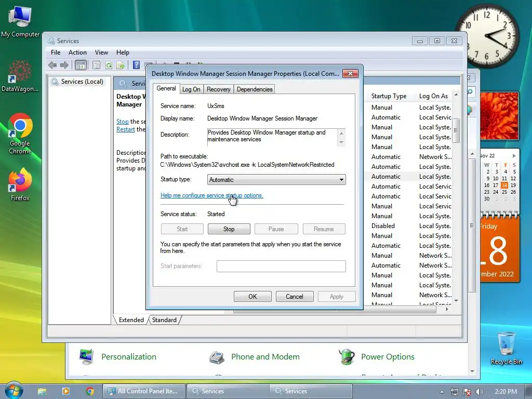Open the Recycle Bin
This screenshot has width=532, height=399.
coord(506,348)
